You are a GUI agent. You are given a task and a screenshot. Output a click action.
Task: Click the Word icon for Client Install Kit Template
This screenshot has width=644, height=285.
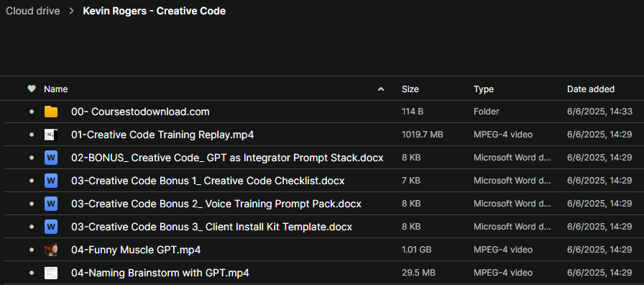(51, 227)
